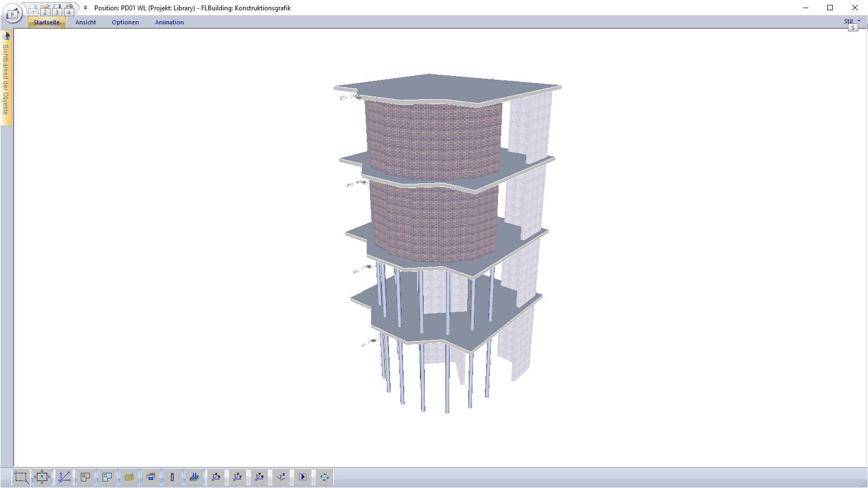The width and height of the screenshot is (868, 488).
Task: Click the outlined floor plan icon
Action: [x=85, y=477]
